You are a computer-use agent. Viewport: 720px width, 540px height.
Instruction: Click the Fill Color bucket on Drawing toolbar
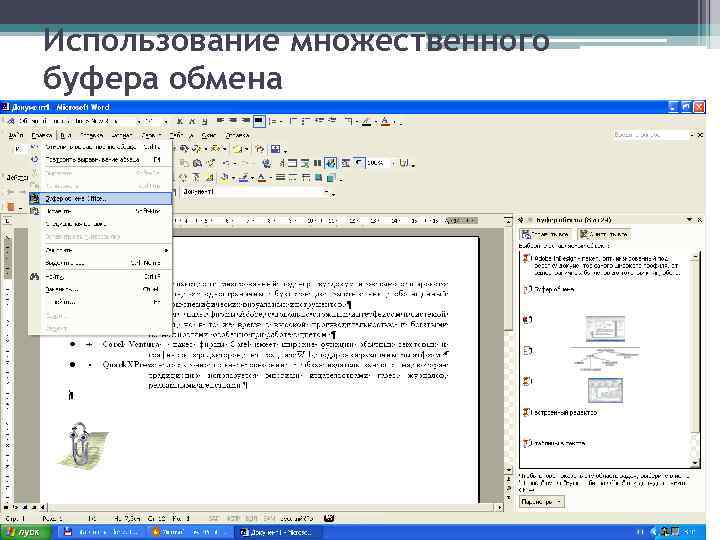pyautogui.click(x=224, y=177)
